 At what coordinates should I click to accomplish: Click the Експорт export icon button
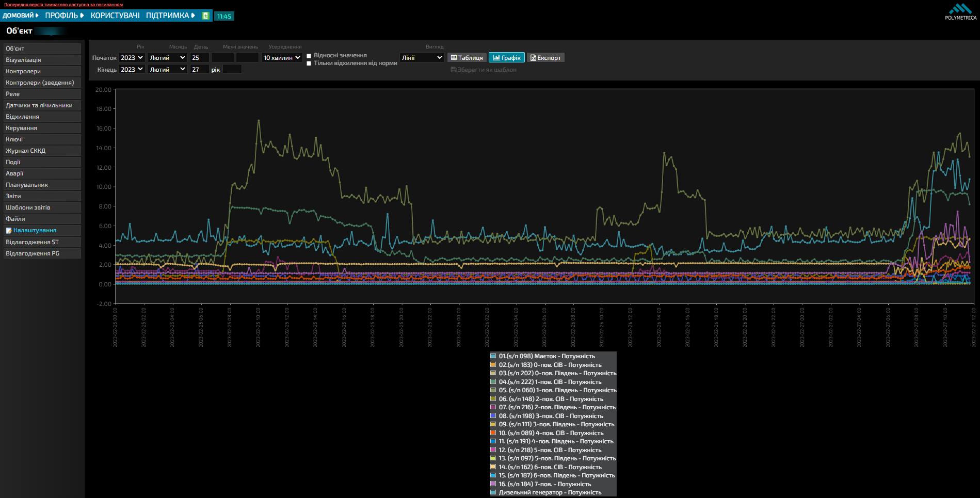click(545, 58)
